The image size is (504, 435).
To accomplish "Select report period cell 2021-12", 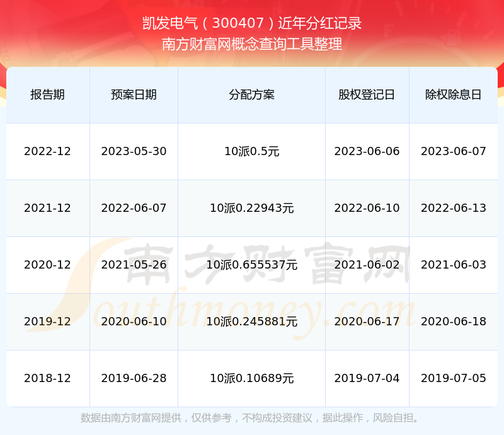I will point(48,208).
